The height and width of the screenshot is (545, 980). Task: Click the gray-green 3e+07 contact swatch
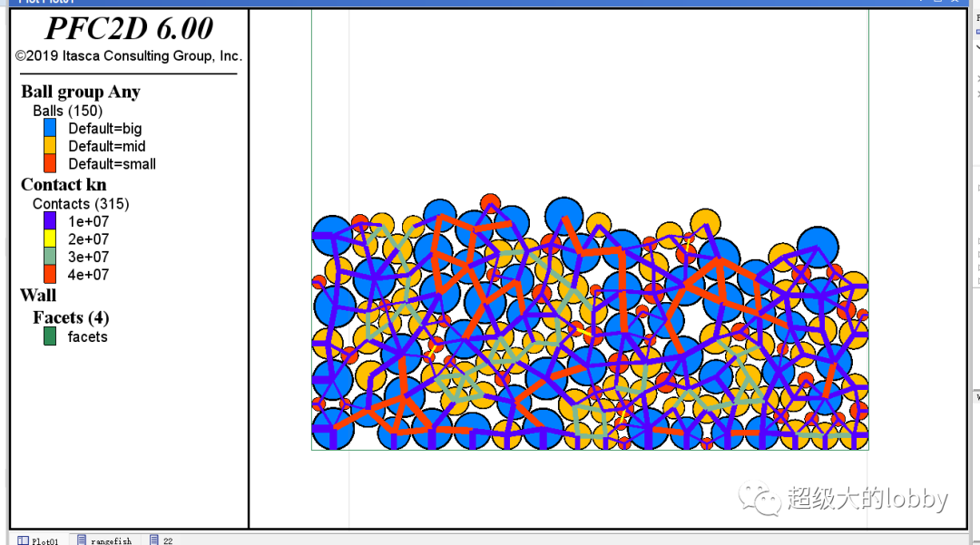pos(50,257)
